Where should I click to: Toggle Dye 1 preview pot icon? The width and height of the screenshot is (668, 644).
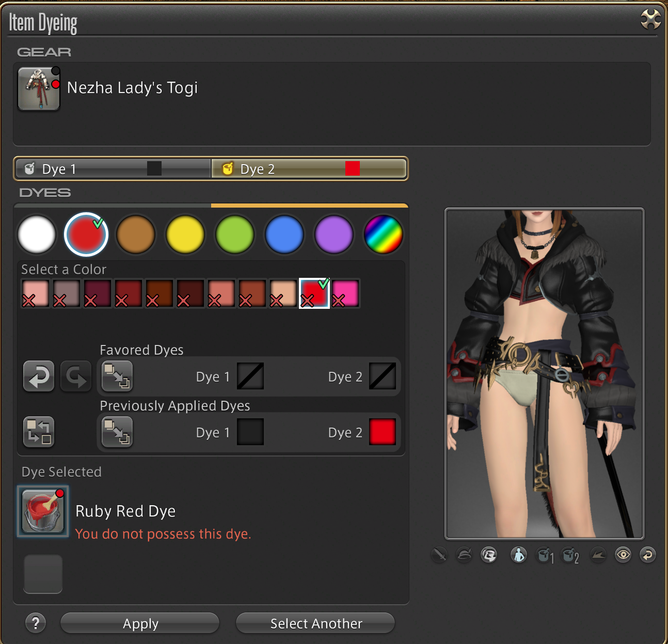(545, 556)
